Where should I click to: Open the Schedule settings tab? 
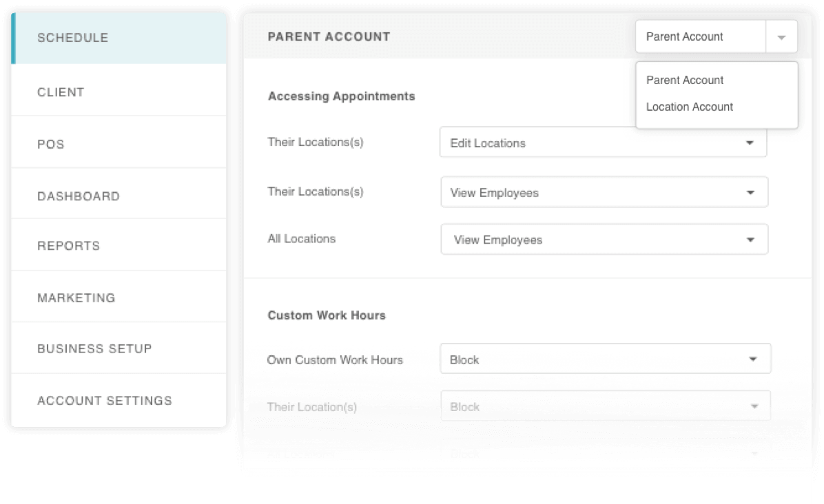tap(119, 38)
